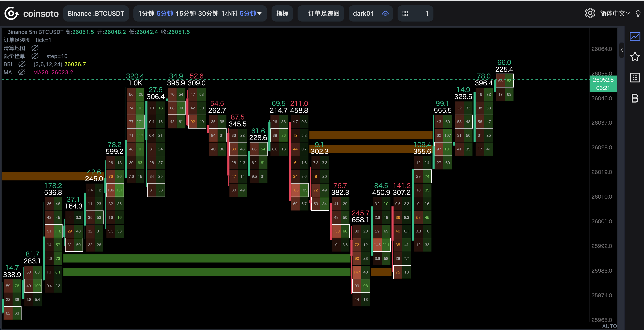Toggle the MA indicator eye icon

(22, 72)
